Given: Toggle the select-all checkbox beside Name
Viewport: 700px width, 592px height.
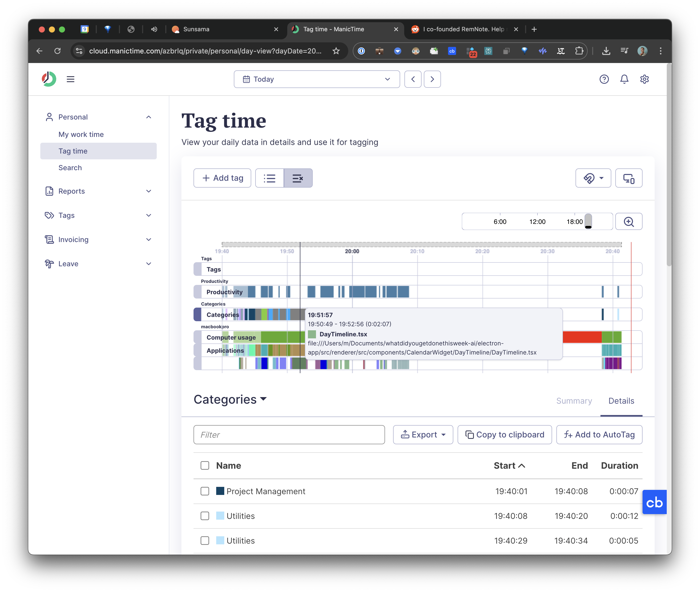Looking at the screenshot, I should 205,465.
